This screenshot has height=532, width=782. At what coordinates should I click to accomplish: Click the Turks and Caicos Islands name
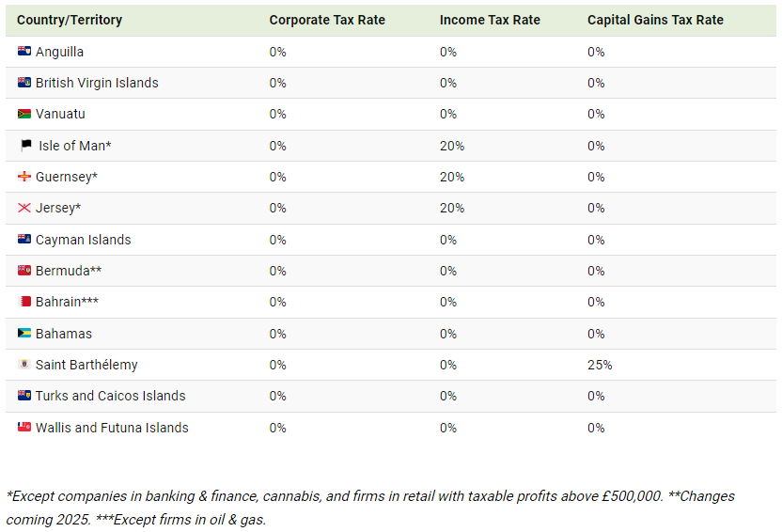[x=110, y=396]
